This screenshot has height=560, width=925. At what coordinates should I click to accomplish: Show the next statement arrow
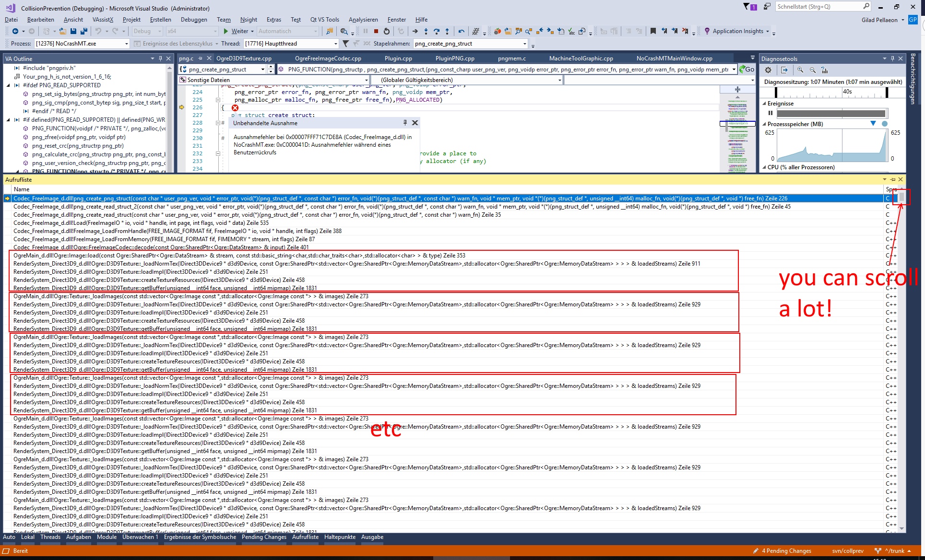click(415, 31)
